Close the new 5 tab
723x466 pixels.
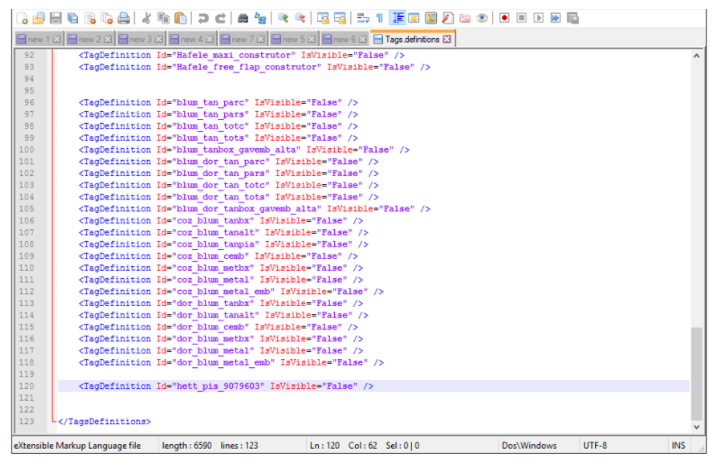[312, 39]
